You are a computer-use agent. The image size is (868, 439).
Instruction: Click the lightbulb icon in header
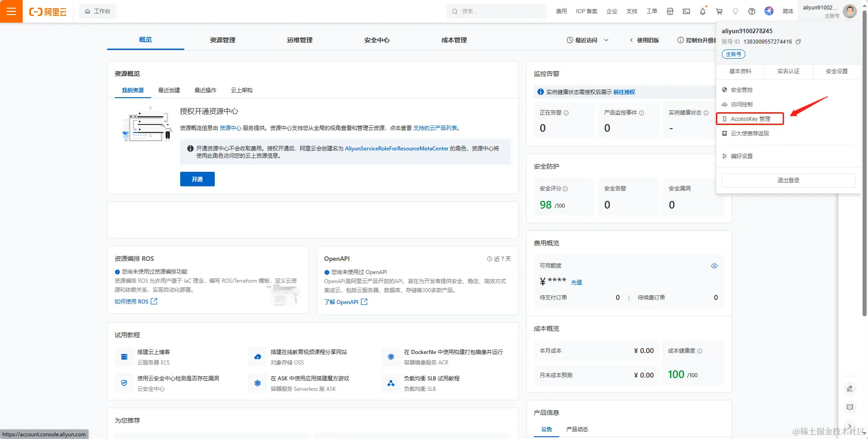pos(735,11)
